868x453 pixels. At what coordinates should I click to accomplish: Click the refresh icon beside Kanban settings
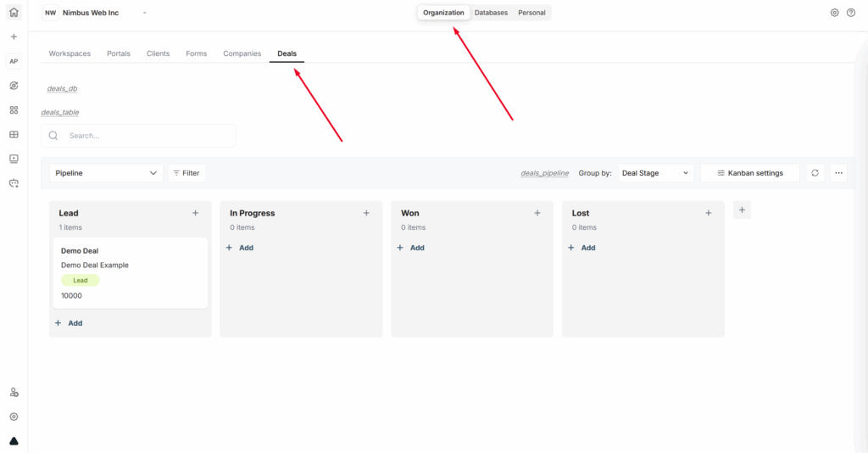coord(815,173)
